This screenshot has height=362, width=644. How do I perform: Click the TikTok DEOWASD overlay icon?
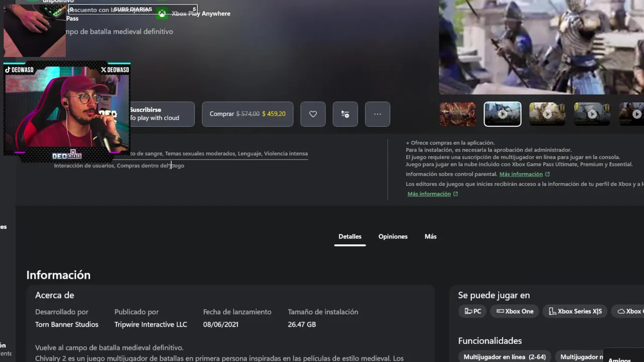coord(8,70)
